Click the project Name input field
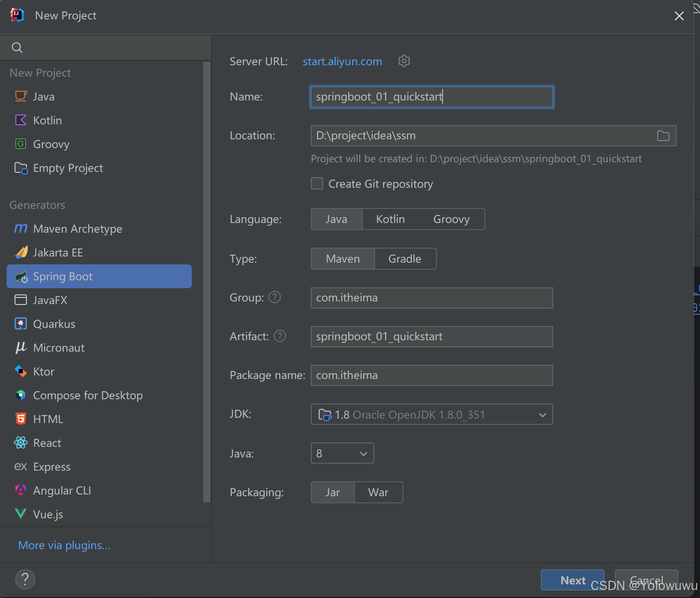 [432, 97]
